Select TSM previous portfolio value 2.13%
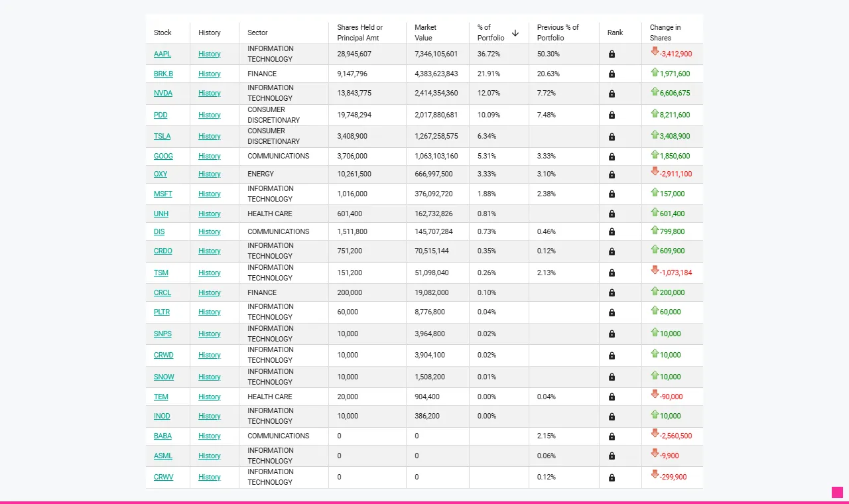Screen dimensions: 849x504 point(547,273)
